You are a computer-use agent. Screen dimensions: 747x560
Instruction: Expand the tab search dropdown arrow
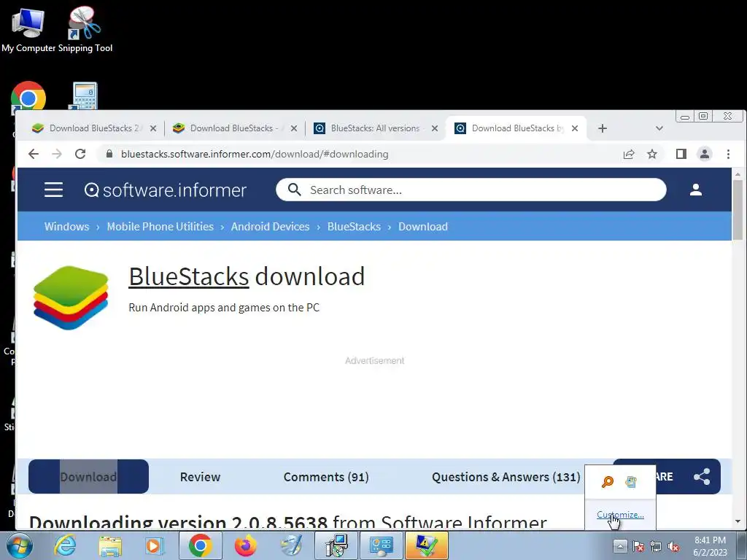coord(659,128)
